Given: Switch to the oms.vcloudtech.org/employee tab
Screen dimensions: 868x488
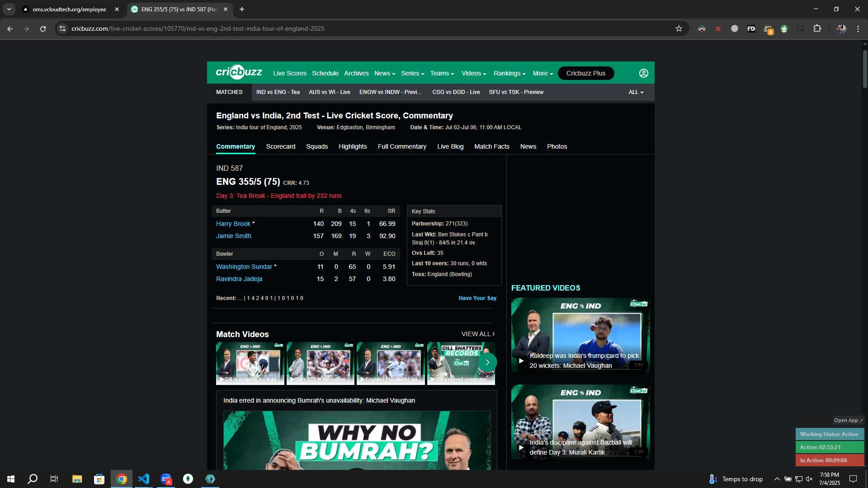Looking at the screenshot, I should [69, 9].
